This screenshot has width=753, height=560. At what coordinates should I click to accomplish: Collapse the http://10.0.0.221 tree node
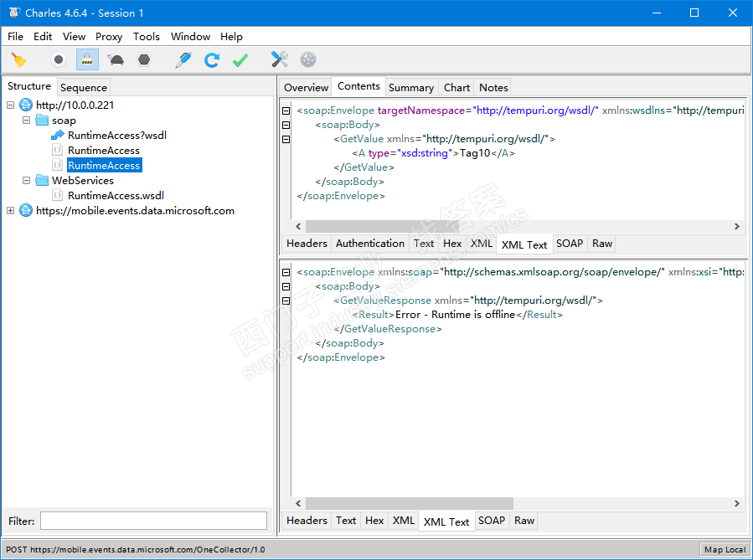pyautogui.click(x=11, y=105)
